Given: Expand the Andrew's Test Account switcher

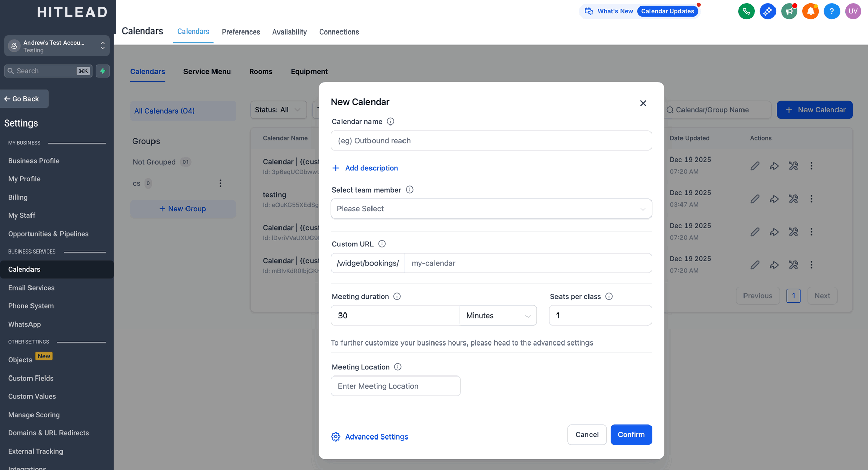Looking at the screenshot, I should click(57, 46).
